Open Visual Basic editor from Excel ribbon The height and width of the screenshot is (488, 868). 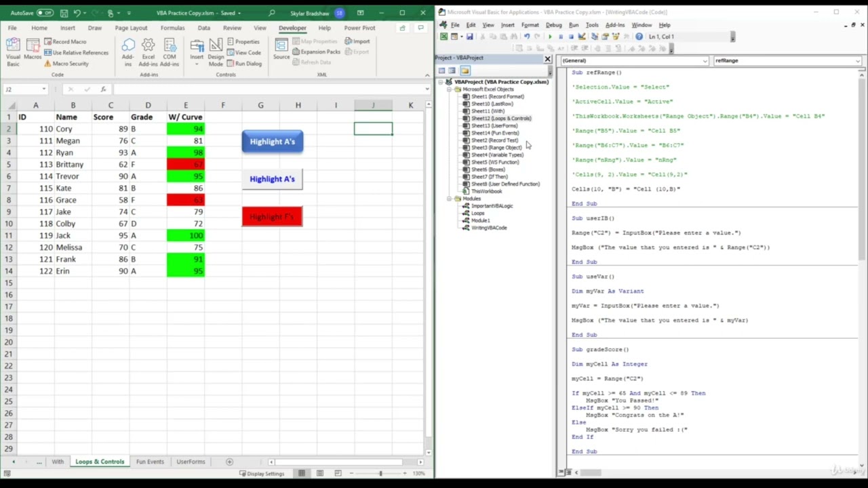click(x=13, y=52)
